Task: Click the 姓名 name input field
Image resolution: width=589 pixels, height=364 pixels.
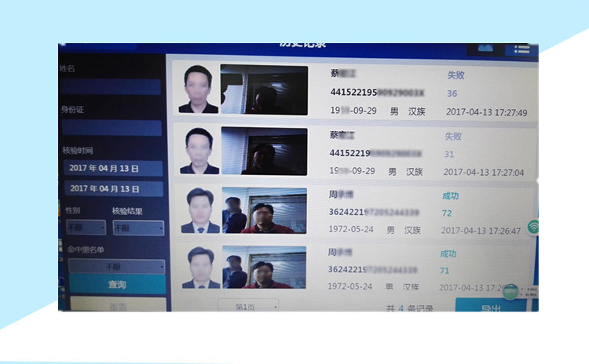Action: click(x=111, y=86)
